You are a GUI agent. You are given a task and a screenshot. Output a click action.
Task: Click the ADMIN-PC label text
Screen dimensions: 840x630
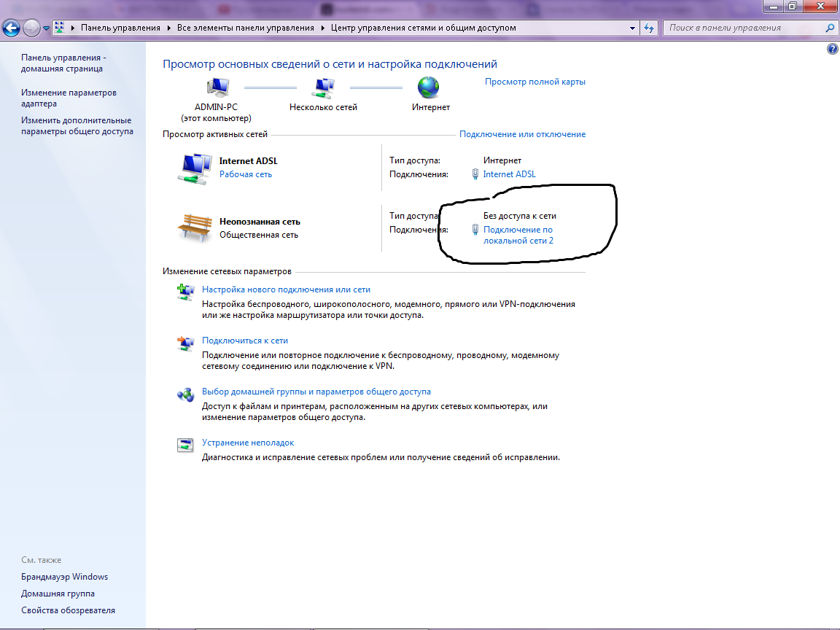[216, 107]
